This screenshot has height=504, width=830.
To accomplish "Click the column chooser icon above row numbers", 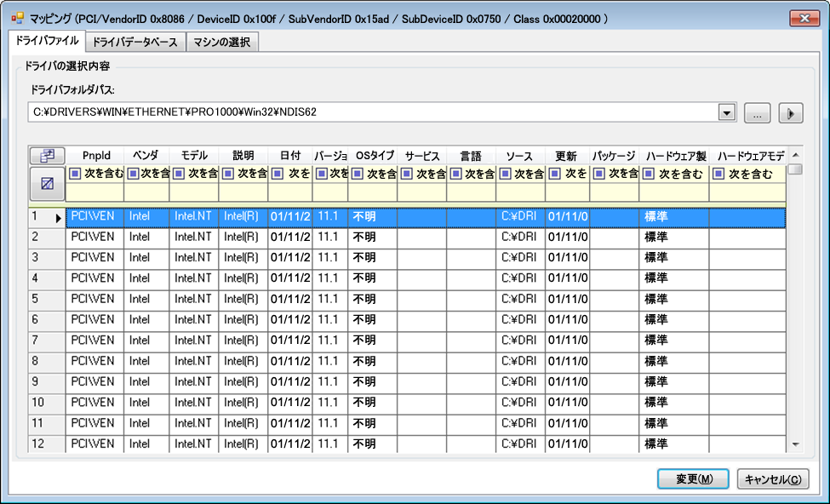I will pyautogui.click(x=47, y=156).
